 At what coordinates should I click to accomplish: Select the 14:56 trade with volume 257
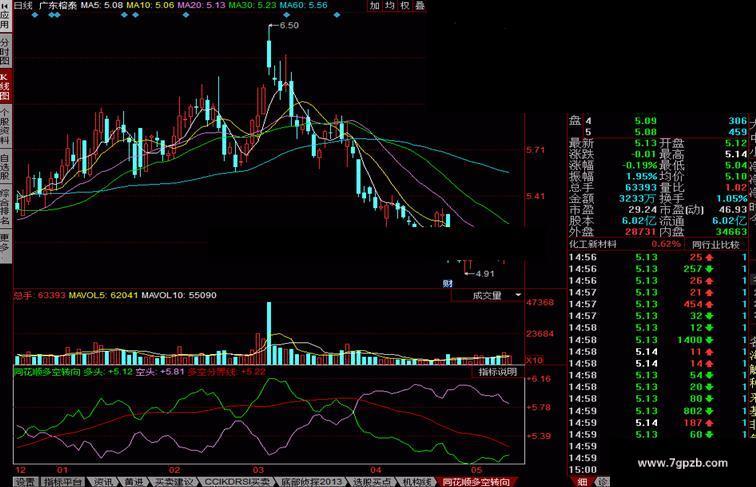pos(658,269)
